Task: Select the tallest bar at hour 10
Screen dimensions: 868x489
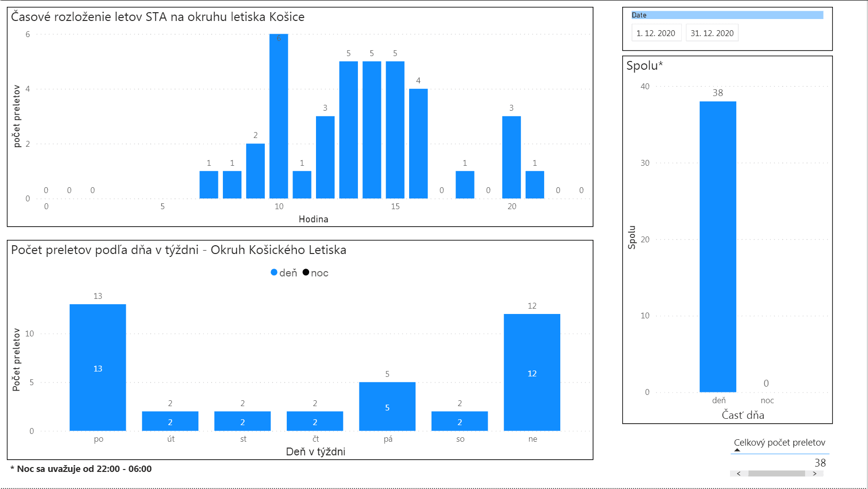Action: point(279,117)
